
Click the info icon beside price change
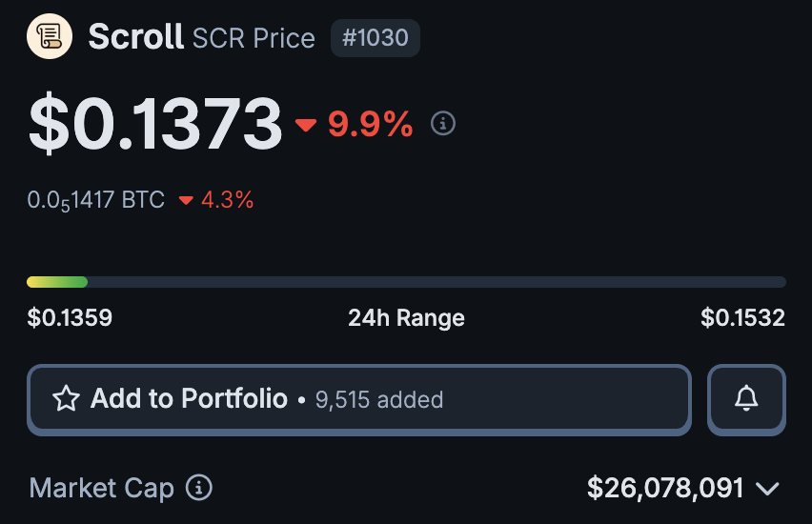[443, 123]
